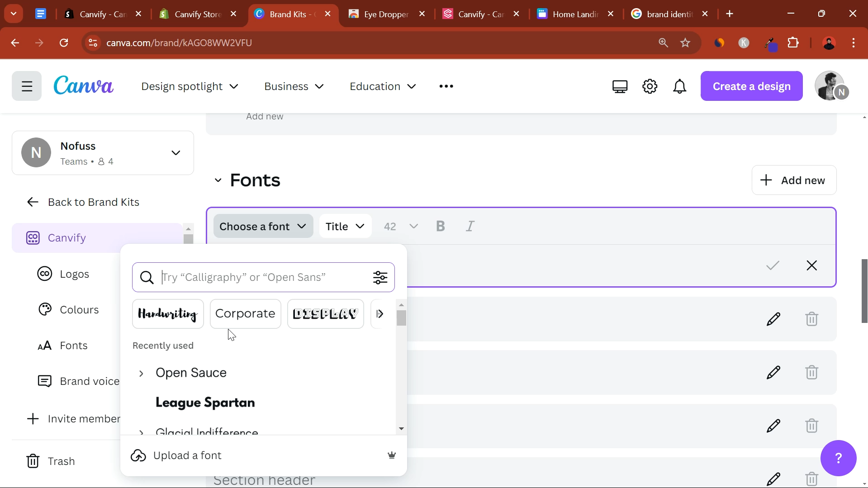Click Back to Brand Kits
This screenshot has width=868, height=488.
coord(83,202)
